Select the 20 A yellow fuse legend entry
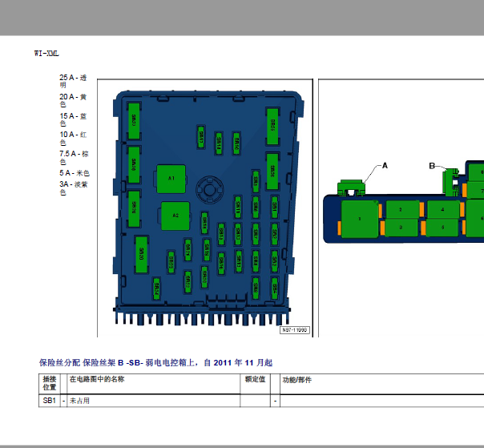This screenshot has width=484, height=448. click(73, 100)
